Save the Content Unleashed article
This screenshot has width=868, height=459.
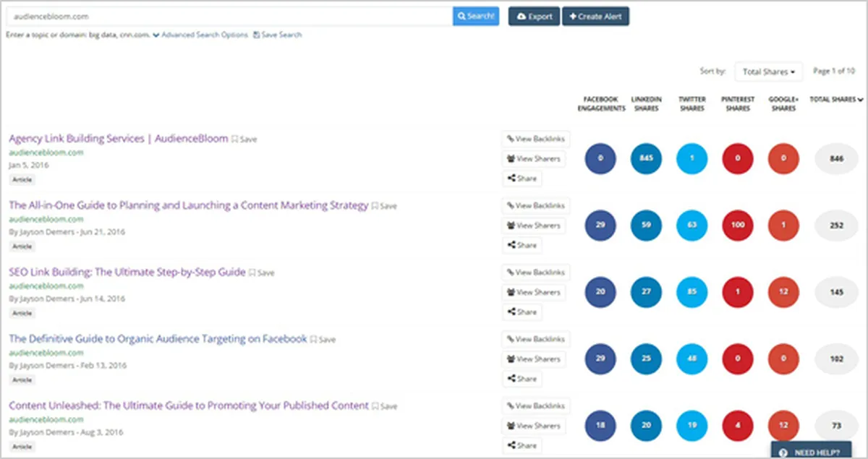(x=384, y=406)
